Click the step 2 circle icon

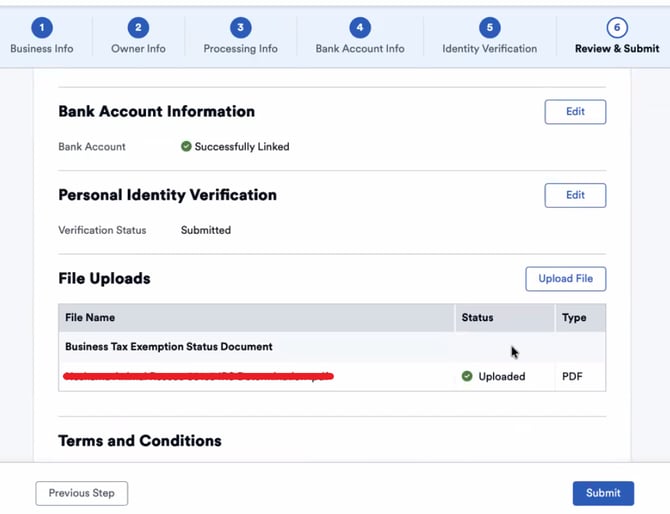138,28
